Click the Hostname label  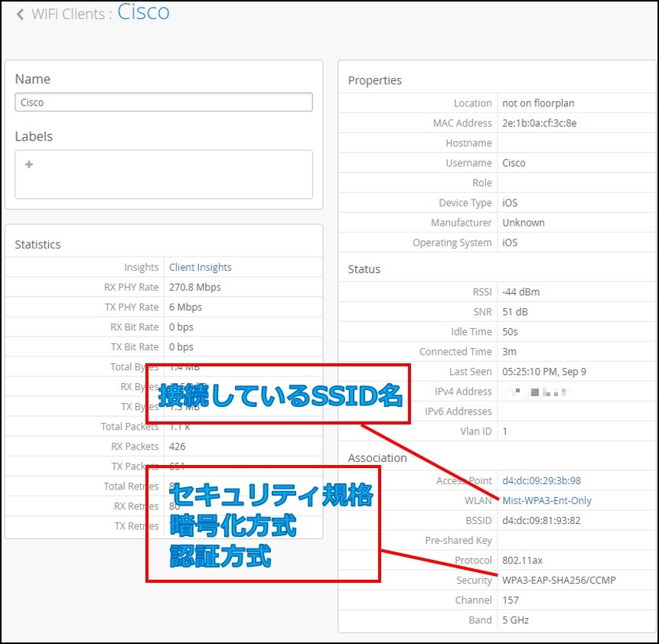[468, 143]
